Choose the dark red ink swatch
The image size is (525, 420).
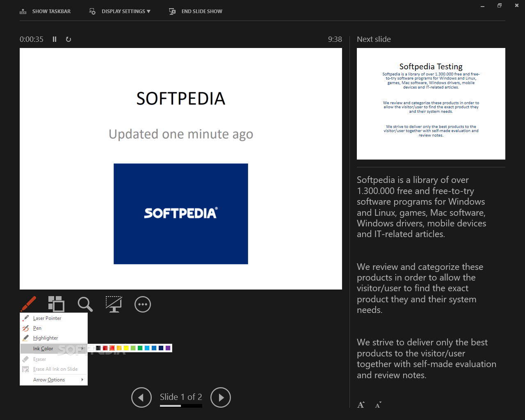105,348
